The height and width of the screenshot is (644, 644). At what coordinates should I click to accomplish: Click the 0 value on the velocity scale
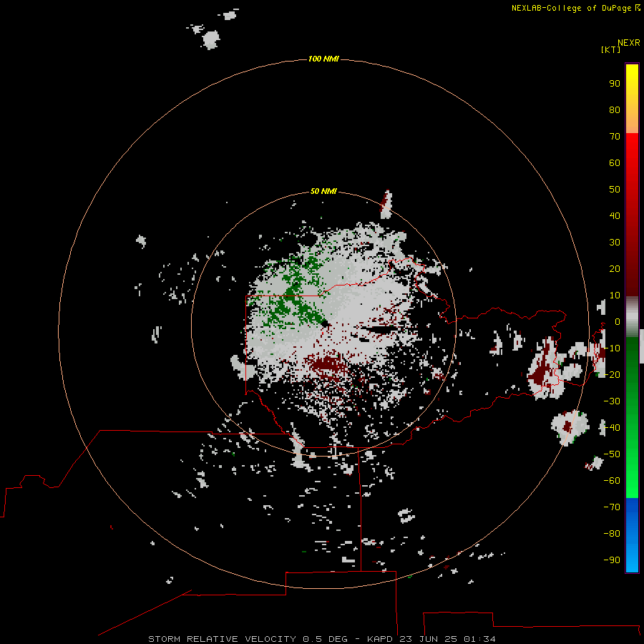pos(617,321)
